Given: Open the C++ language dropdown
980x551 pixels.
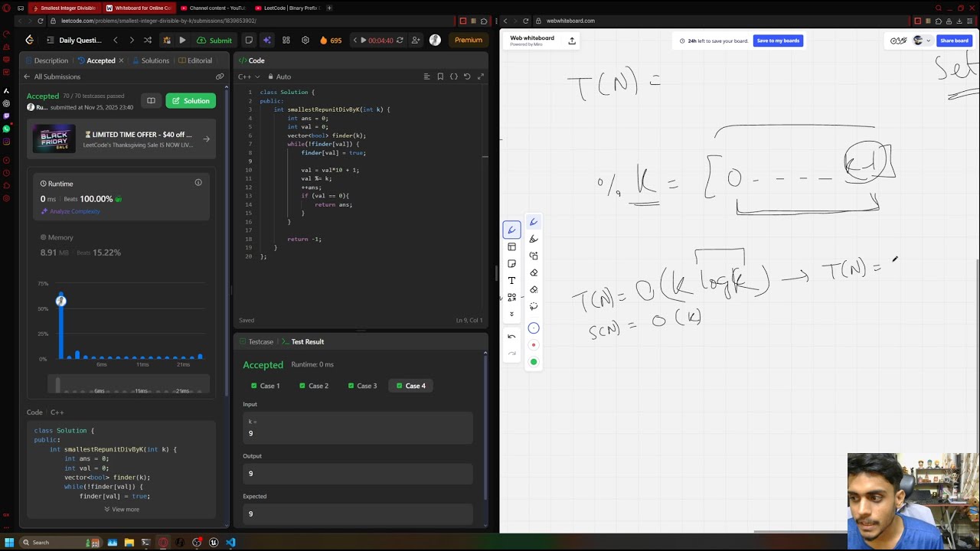Looking at the screenshot, I should pyautogui.click(x=248, y=77).
